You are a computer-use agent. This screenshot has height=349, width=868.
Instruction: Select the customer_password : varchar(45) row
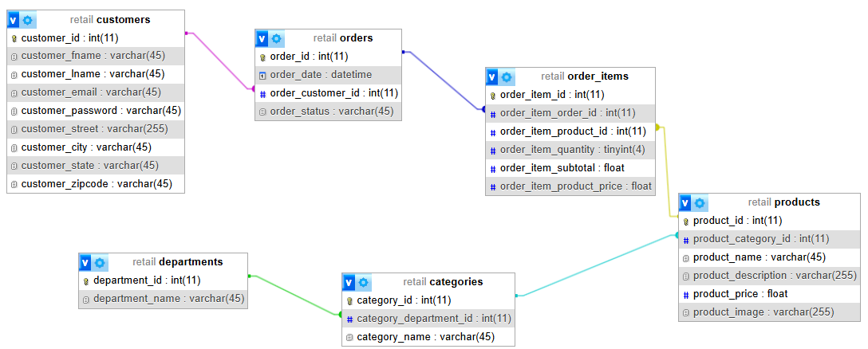pyautogui.click(x=96, y=111)
